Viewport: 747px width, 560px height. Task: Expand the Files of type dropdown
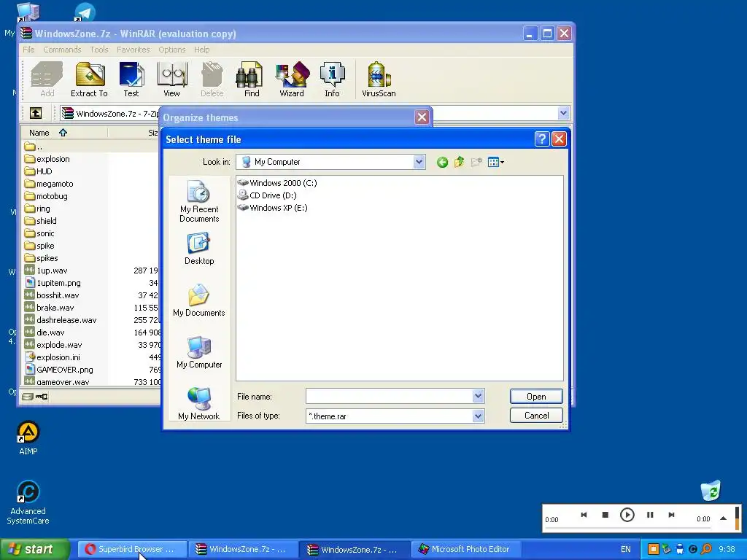tap(478, 416)
